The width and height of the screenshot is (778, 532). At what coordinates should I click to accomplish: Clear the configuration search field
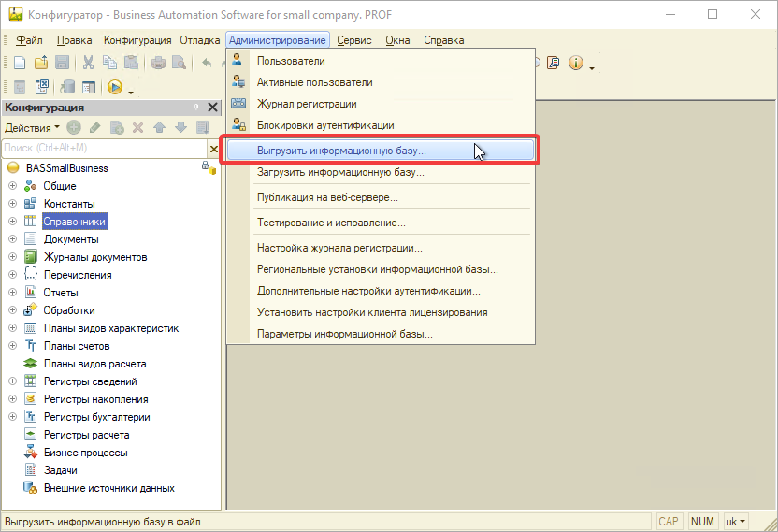pos(212,148)
